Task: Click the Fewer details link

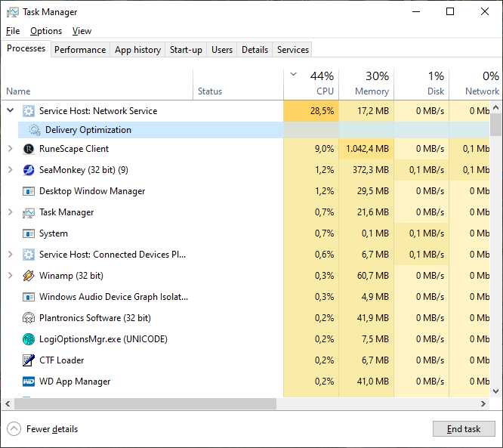Action: tap(52, 429)
